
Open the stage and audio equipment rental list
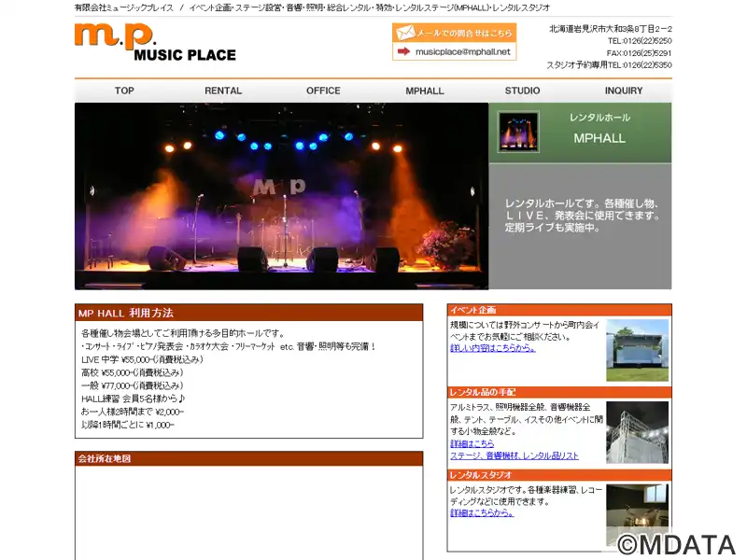click(514, 455)
